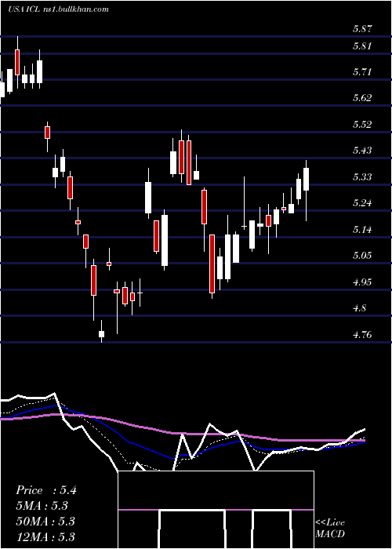
Task: Click the MACD histogram box
Action: [216, 510]
